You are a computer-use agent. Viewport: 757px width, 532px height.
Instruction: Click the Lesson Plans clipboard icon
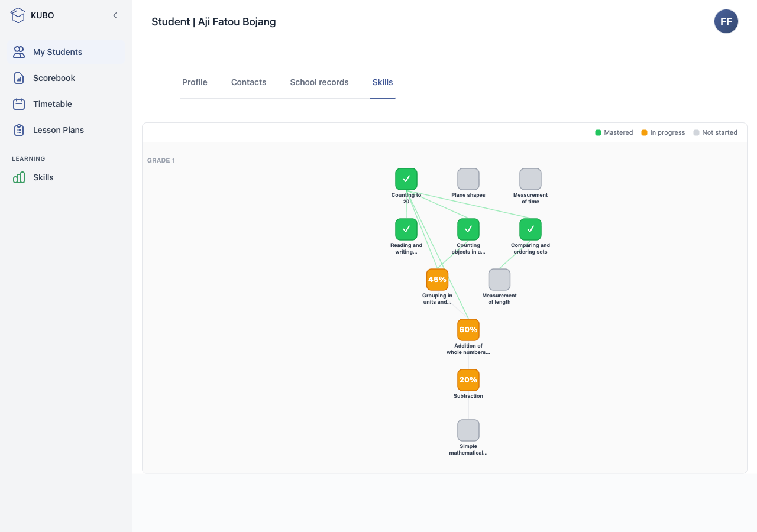click(x=19, y=130)
